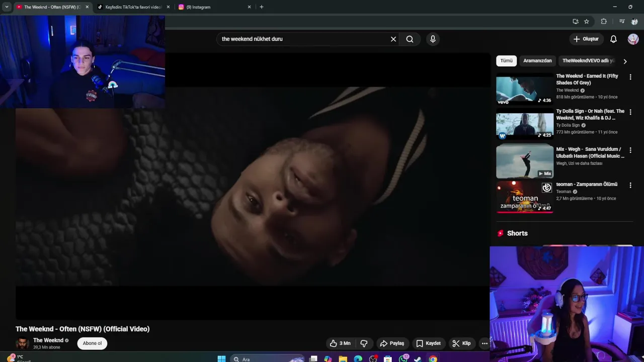This screenshot has height=362, width=644.
Task: Click 'Ty Dolla Sign - Or Nah' title
Action: [590, 115]
